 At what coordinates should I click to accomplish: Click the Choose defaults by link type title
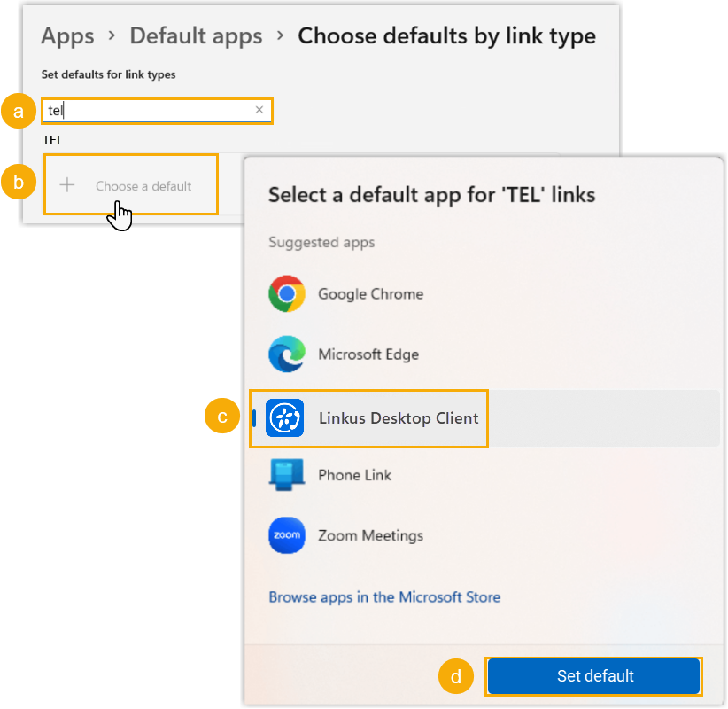point(446,35)
